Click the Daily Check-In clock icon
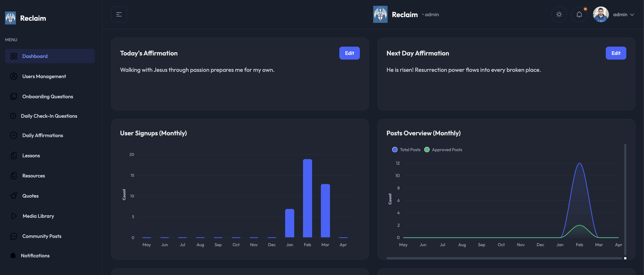The image size is (644, 275). point(13,116)
